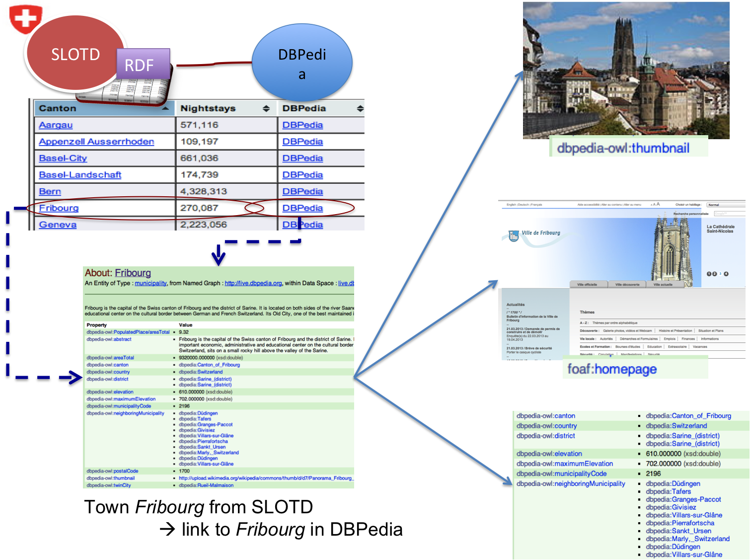Open the Geneva canton link
The width and height of the screenshot is (750, 560).
click(58, 225)
